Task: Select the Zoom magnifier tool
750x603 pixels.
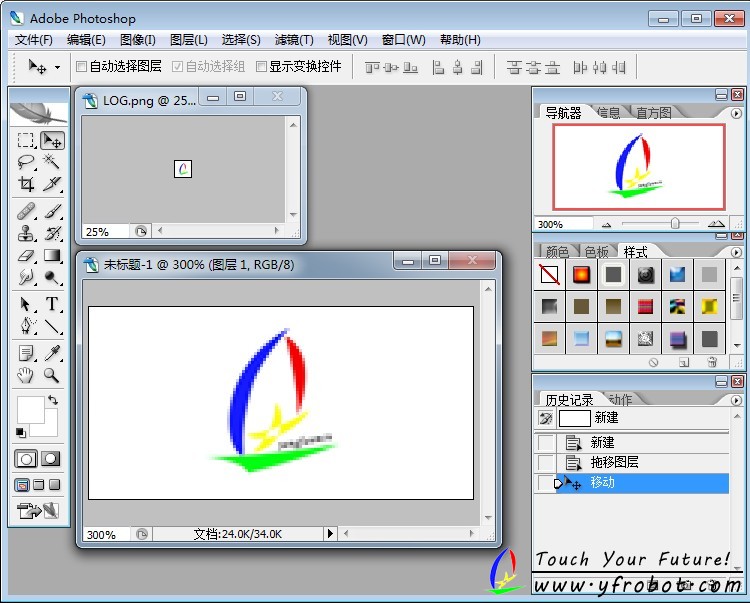Action: (x=52, y=376)
